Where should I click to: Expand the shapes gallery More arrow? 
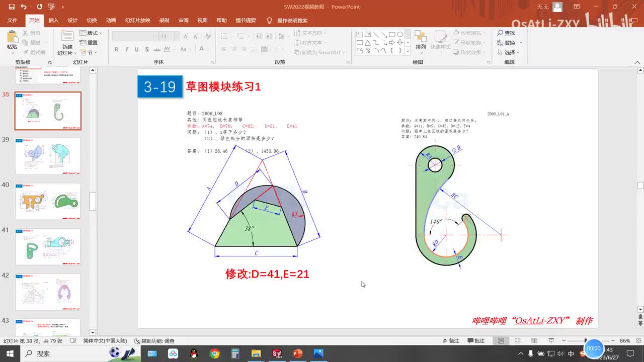(408, 51)
